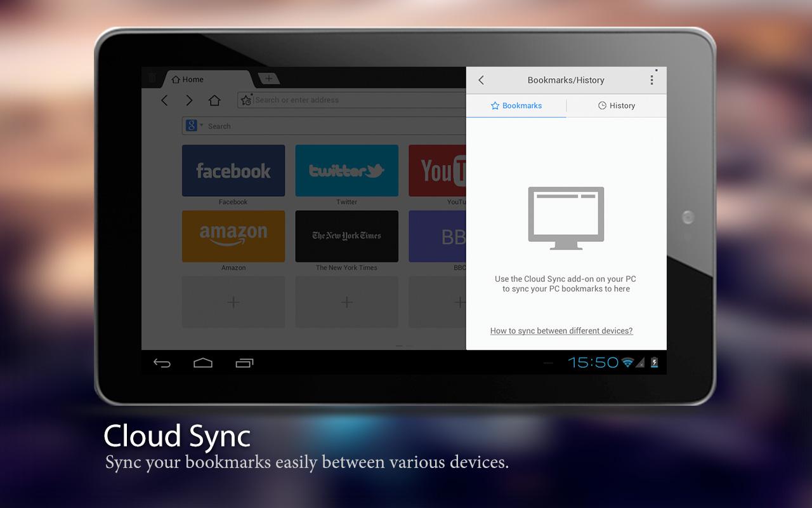812x508 pixels.
Task: Open the Facebook speed dial tile
Action: pos(233,170)
